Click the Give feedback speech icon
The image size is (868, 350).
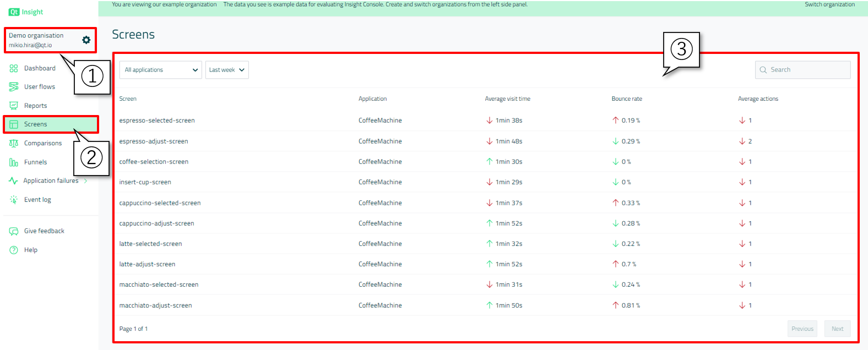coord(14,231)
